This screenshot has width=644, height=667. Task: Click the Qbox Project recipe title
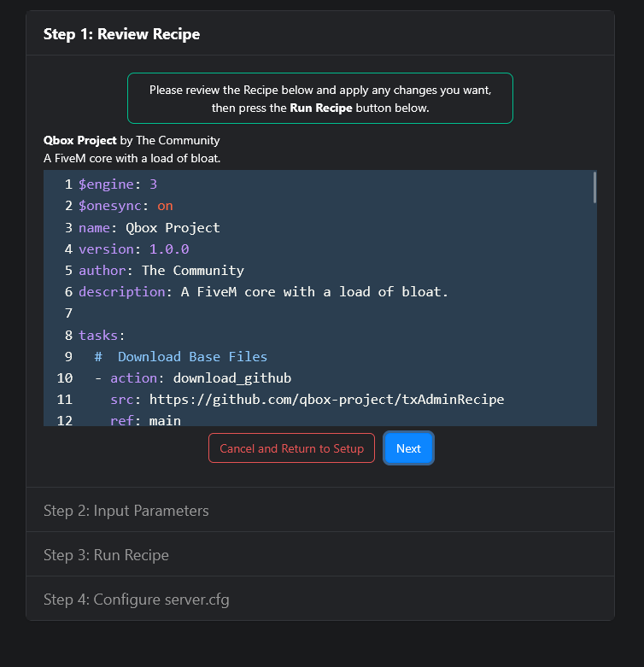tap(79, 140)
